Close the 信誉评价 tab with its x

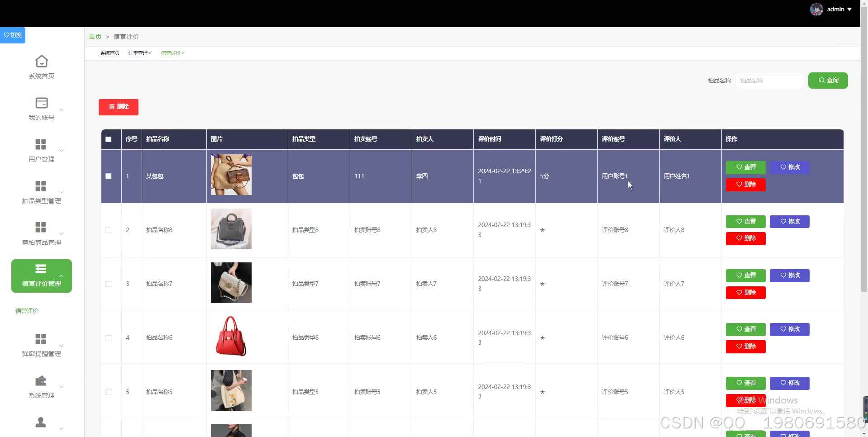tap(183, 53)
